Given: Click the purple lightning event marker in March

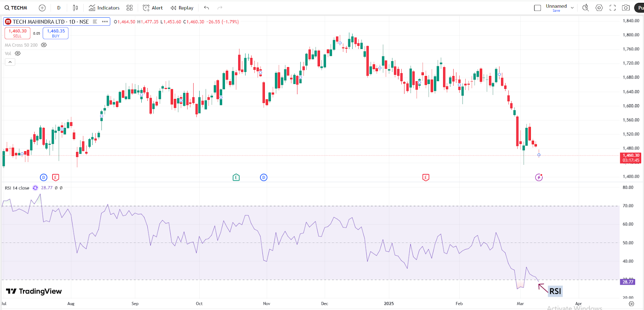Looking at the screenshot, I should (x=539, y=177).
